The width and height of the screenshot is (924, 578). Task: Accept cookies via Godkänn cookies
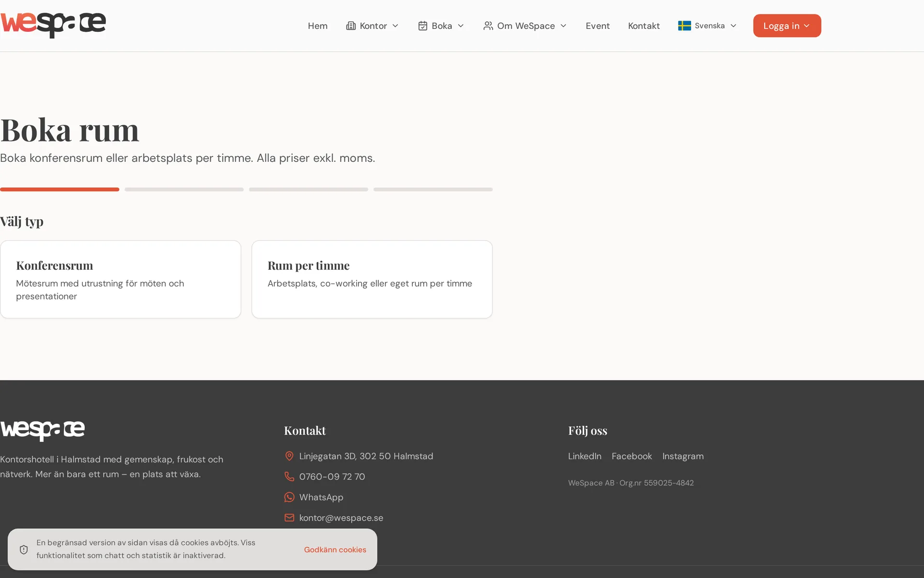pos(335,550)
